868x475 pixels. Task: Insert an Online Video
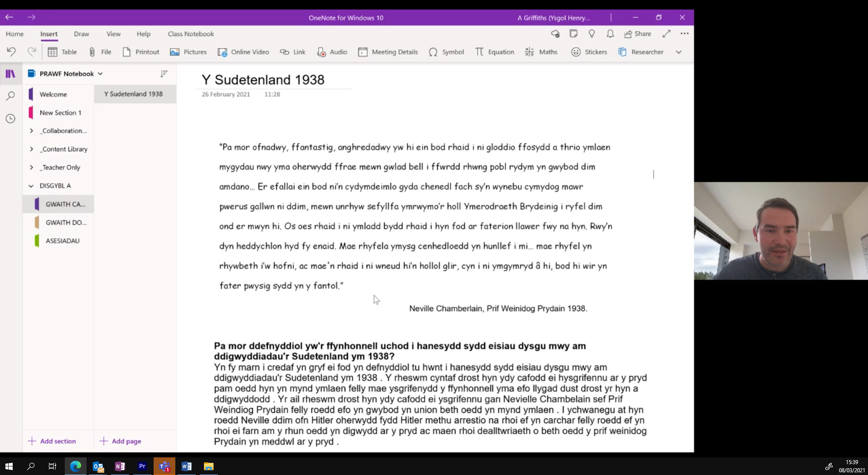[x=243, y=52]
